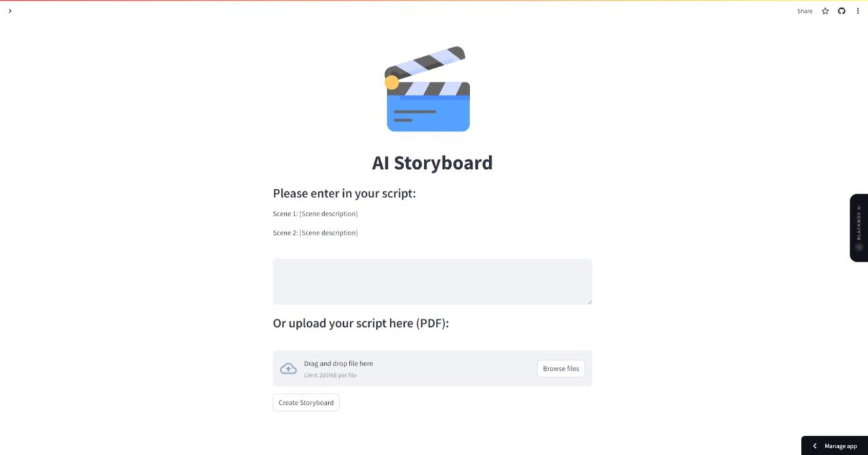
Task: Click the GitHub icon in the header
Action: coord(841,11)
